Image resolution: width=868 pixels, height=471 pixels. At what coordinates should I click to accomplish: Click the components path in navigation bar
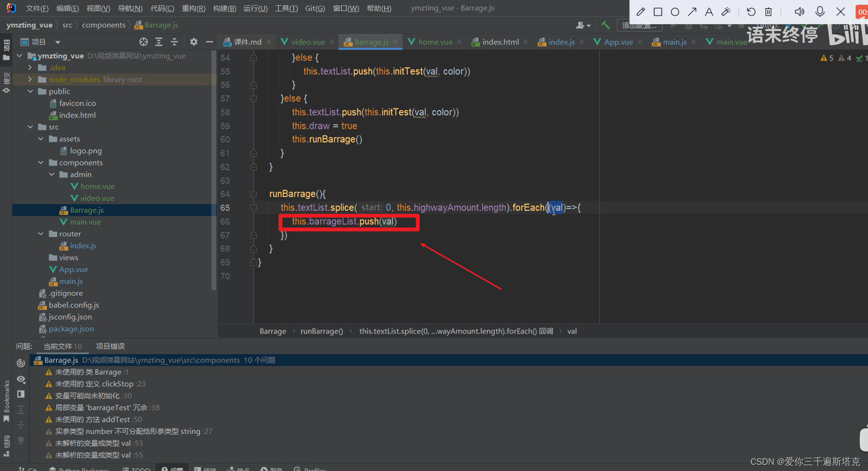(x=104, y=25)
